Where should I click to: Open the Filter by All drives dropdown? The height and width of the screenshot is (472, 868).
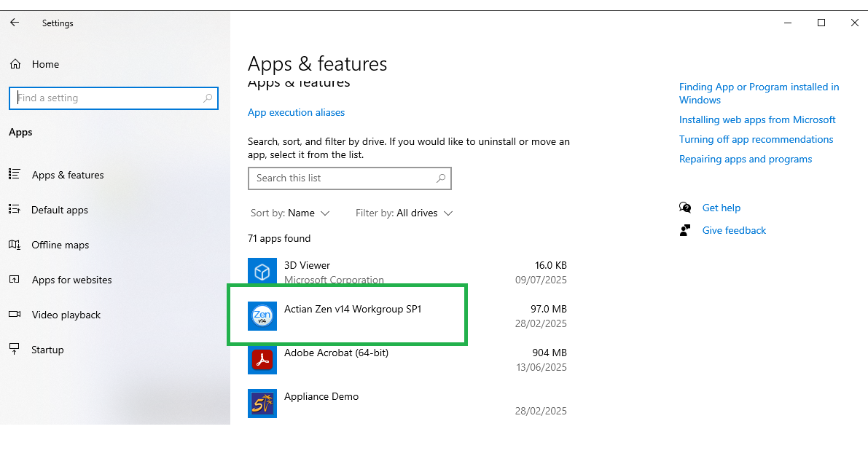tap(404, 213)
